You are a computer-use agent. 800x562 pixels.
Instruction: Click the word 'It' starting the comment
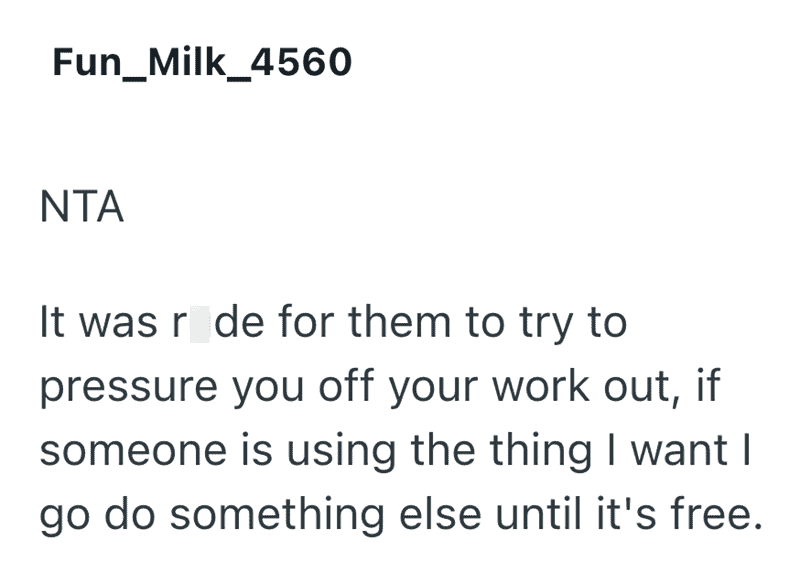52,322
